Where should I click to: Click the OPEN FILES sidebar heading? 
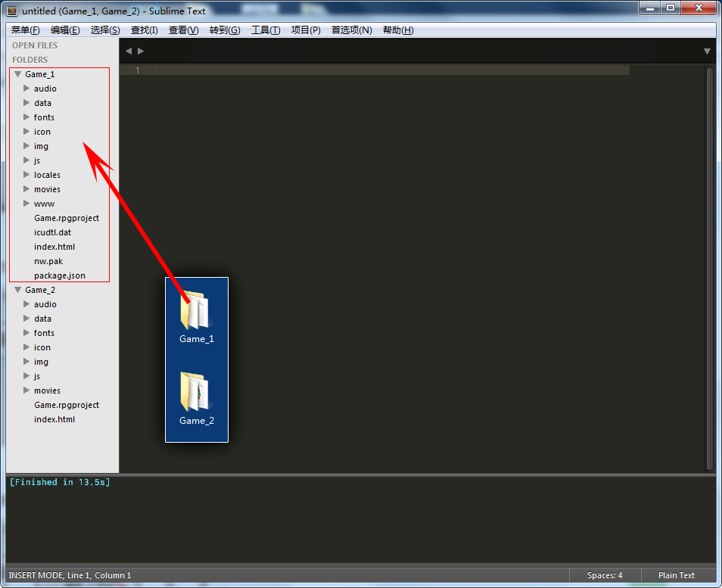click(35, 45)
